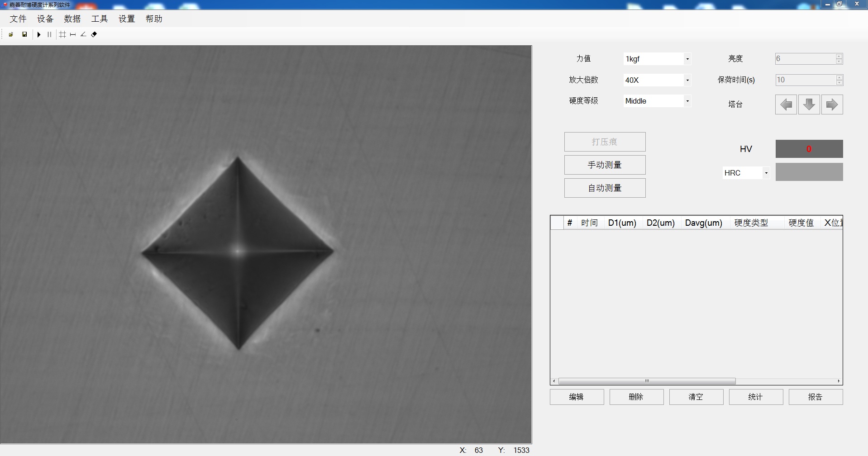Viewport: 868px width, 456px height.
Task: Select the grid crosshair measurement tool
Action: click(62, 34)
